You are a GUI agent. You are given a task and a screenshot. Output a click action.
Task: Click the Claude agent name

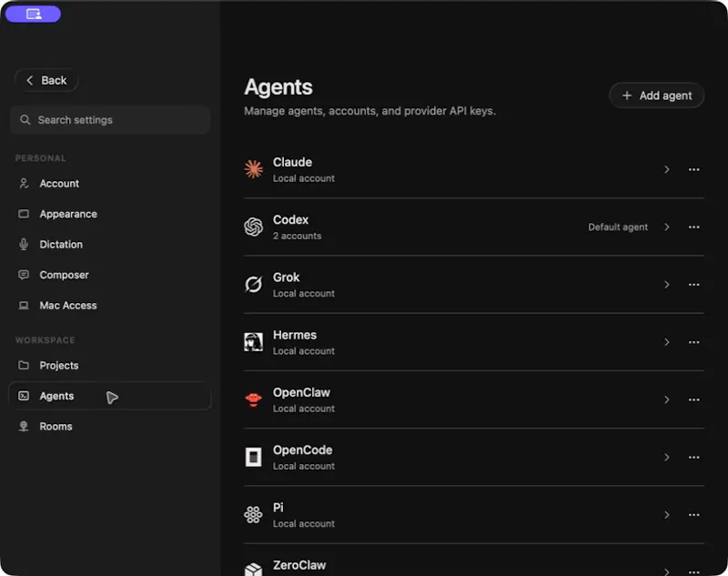[292, 163]
